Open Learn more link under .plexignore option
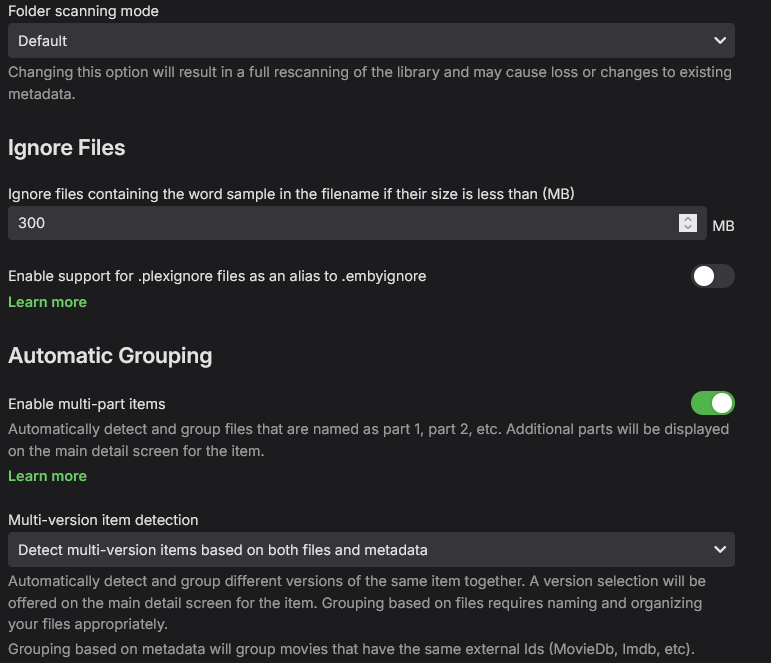Screen dimensions: 771x663 point(47,302)
